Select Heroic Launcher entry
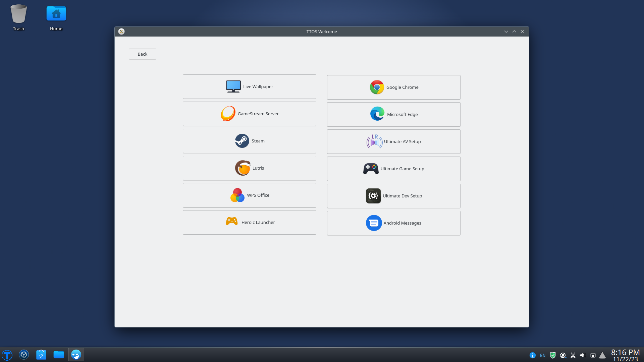 (249, 222)
